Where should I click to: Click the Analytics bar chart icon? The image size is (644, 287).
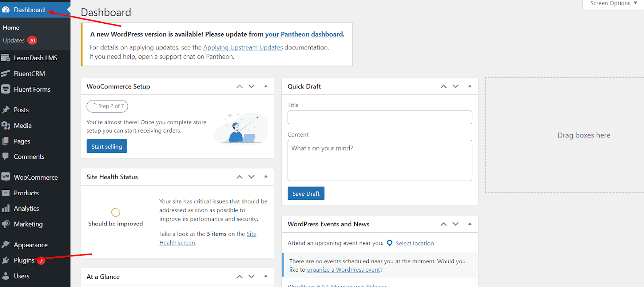coord(6,208)
